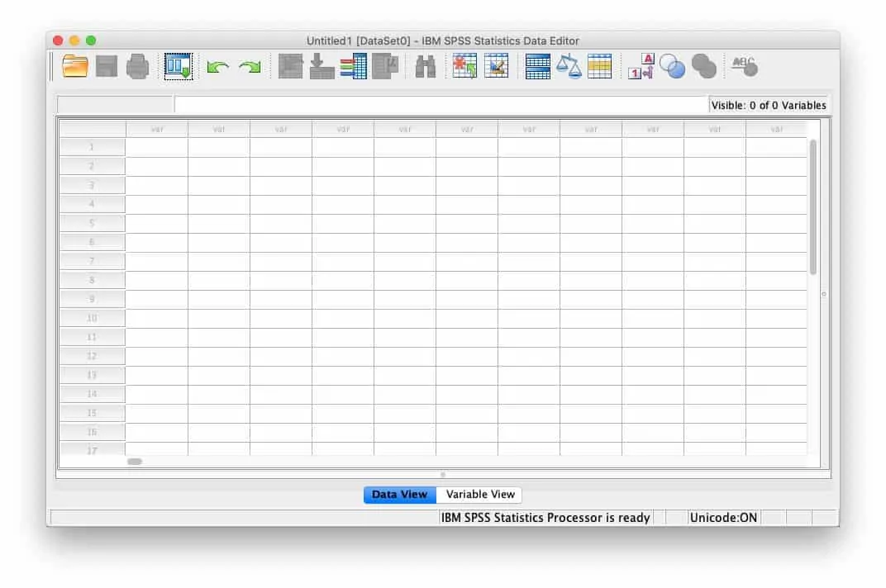Show the Variables information icon
The height and width of the screenshot is (588, 886).
pos(353,66)
